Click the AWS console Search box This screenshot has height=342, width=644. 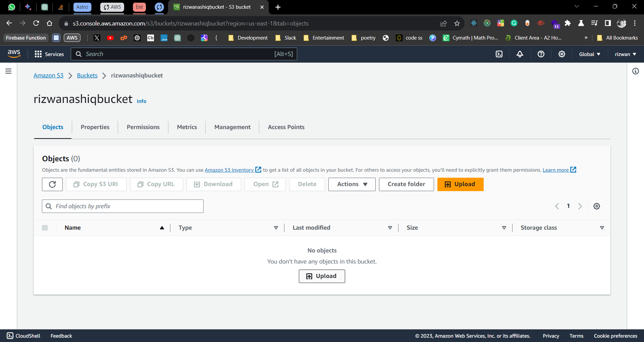pos(184,54)
